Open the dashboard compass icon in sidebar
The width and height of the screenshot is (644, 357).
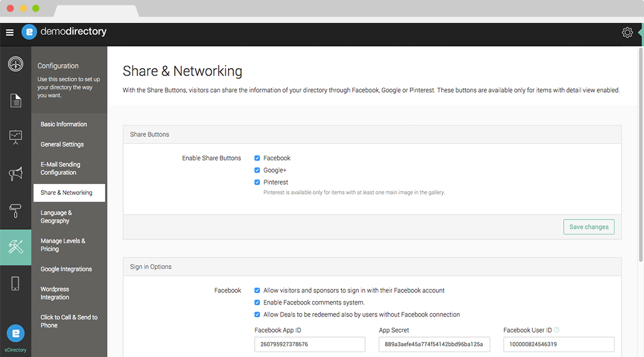pyautogui.click(x=16, y=64)
